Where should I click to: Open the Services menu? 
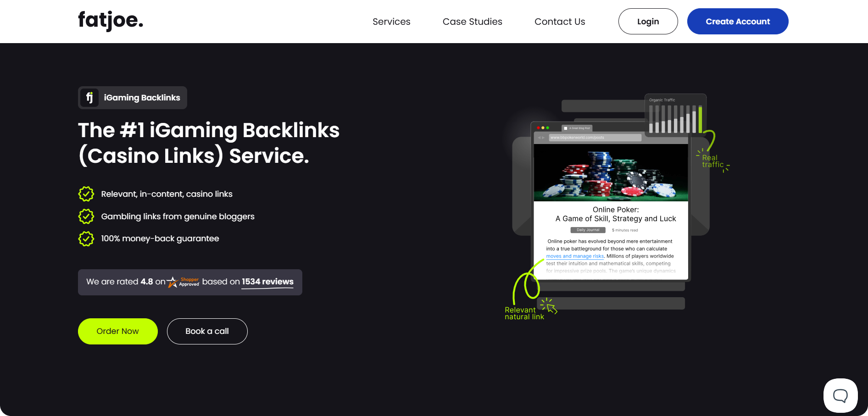tap(391, 21)
